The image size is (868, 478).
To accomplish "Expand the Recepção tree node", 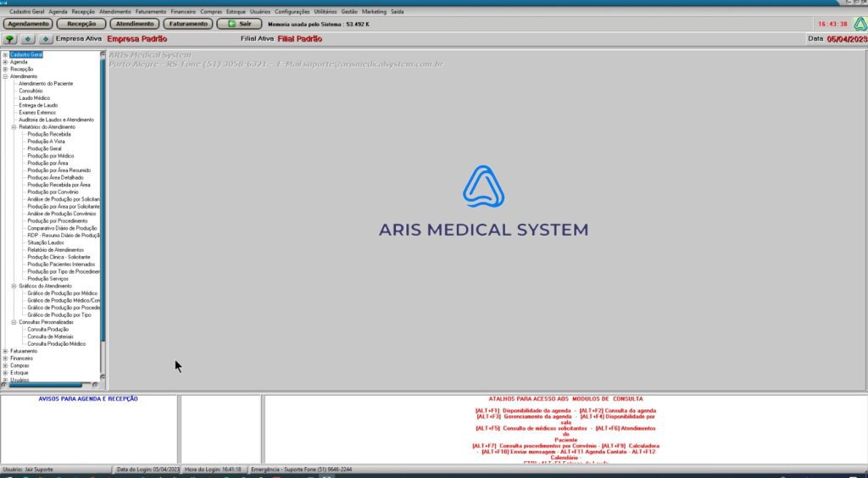I will (x=5, y=69).
